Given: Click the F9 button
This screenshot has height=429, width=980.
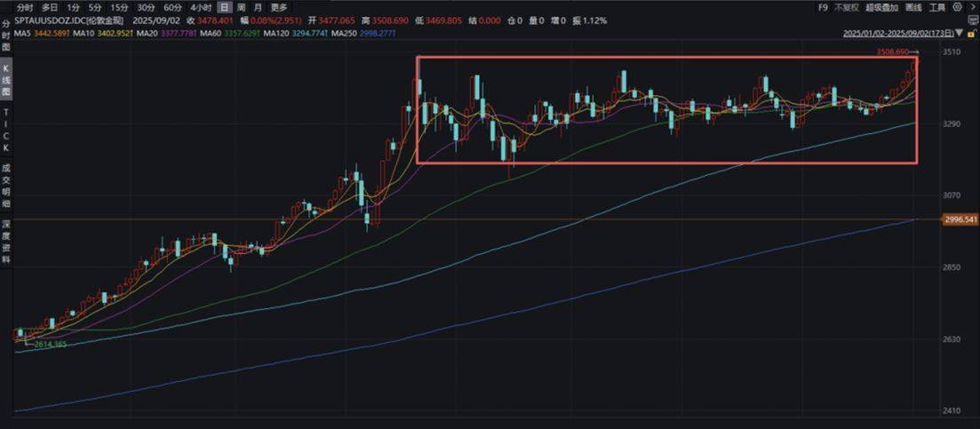Looking at the screenshot, I should 823,7.
